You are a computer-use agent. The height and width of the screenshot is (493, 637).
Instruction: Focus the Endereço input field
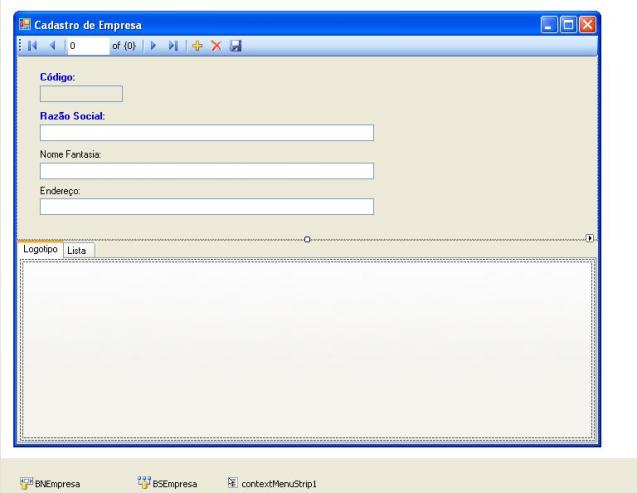pyautogui.click(x=207, y=207)
